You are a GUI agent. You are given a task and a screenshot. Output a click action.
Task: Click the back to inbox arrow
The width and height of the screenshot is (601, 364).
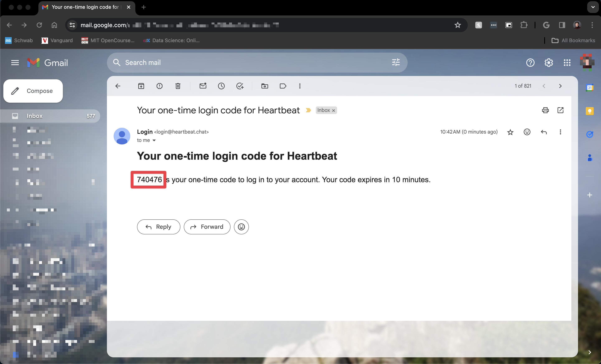tap(118, 86)
